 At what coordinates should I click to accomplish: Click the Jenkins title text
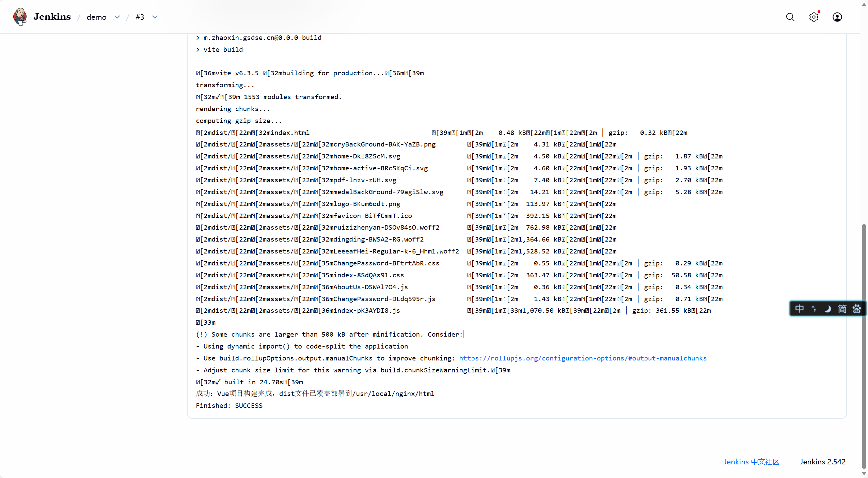pyautogui.click(x=52, y=17)
